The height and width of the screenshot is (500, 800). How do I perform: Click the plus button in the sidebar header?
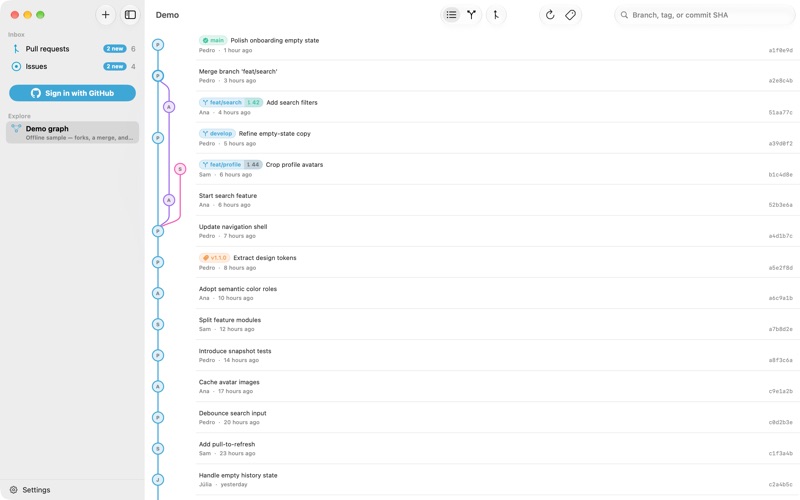106,15
